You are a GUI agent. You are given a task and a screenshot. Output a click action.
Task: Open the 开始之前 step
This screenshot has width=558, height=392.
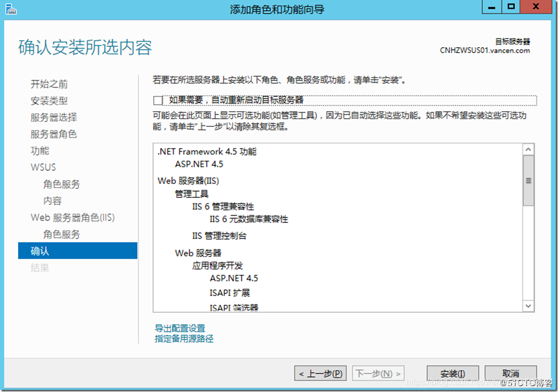(x=49, y=84)
